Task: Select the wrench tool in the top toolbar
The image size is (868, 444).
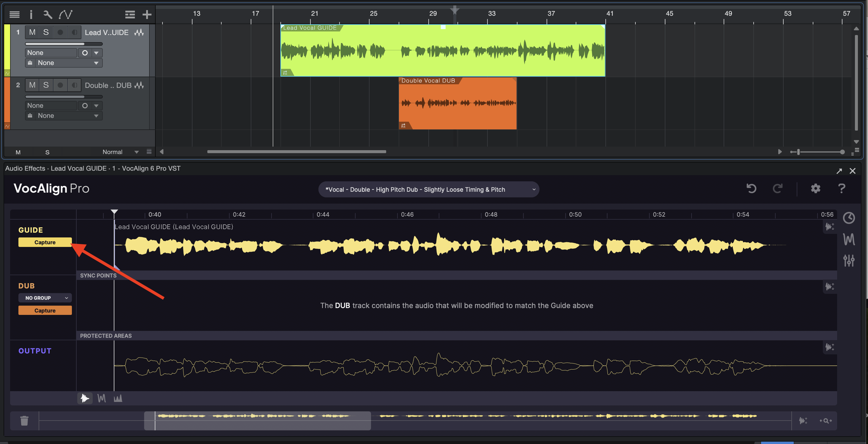Action: (x=47, y=15)
